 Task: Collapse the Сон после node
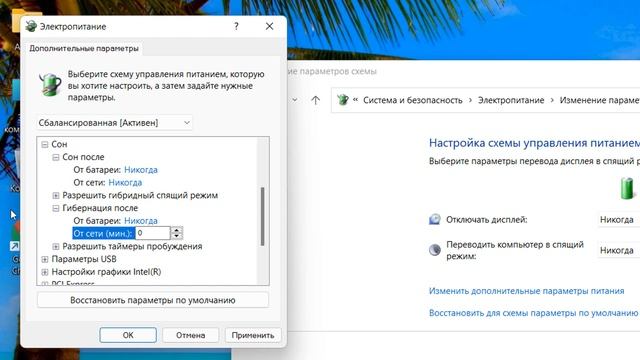[56, 157]
